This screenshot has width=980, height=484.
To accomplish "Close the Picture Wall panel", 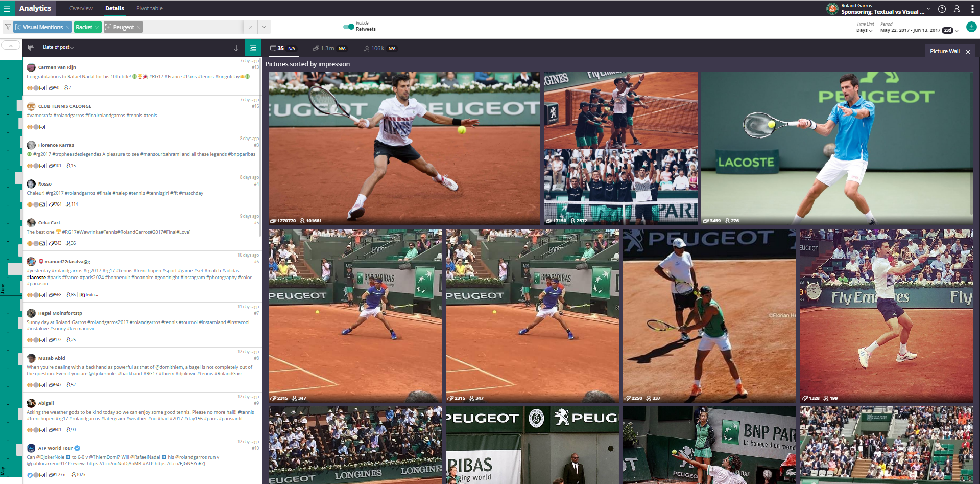I will tap(968, 52).
